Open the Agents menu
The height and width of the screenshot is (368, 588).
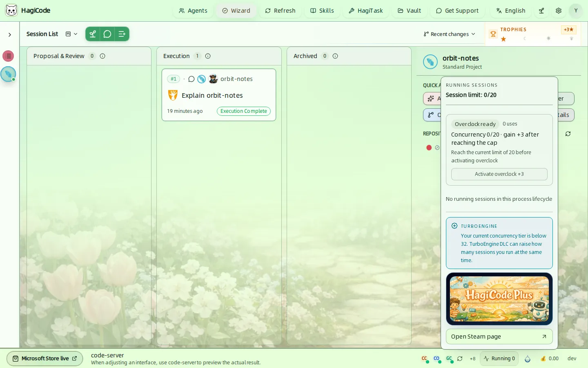[193, 11]
